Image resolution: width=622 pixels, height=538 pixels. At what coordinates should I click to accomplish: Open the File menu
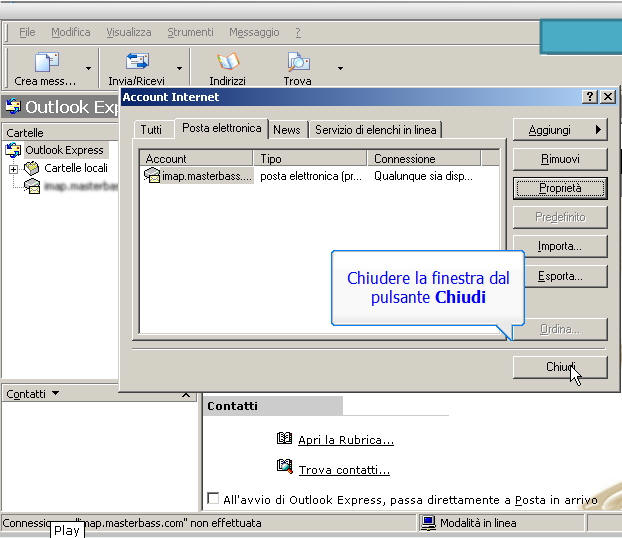(x=27, y=32)
